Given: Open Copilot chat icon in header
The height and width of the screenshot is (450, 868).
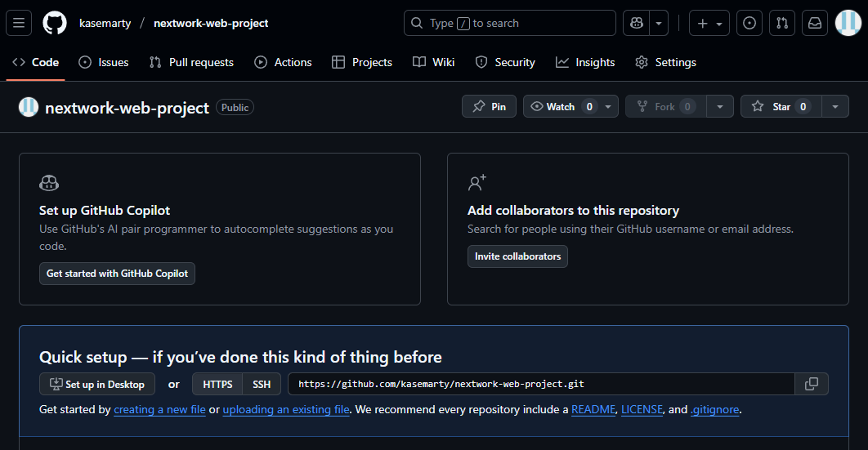Looking at the screenshot, I should [x=636, y=23].
